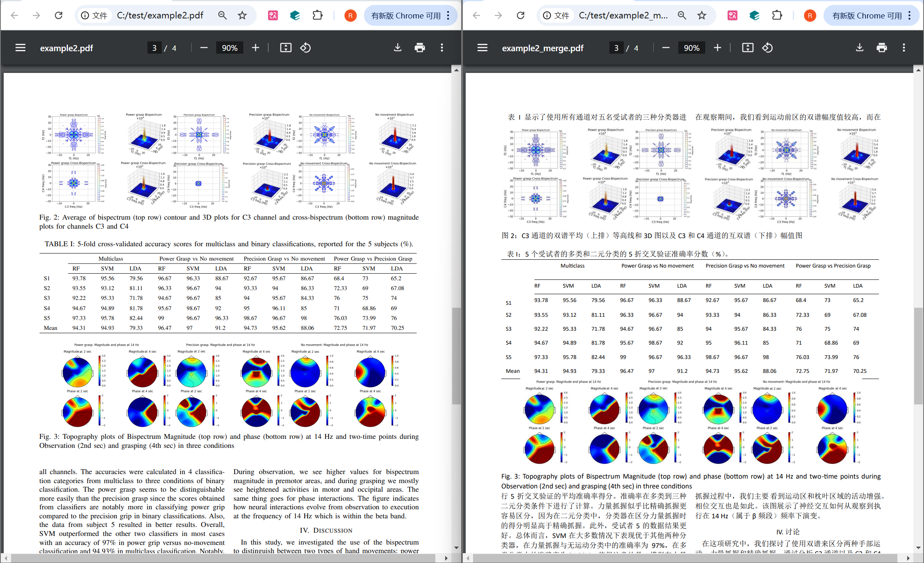The height and width of the screenshot is (563, 924).
Task: Zoom out on right PDF with minus
Action: (x=666, y=48)
